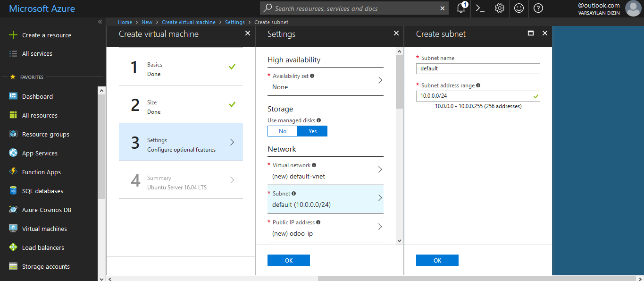Launch Cloud Shell from top bar
The height and width of the screenshot is (281, 644).
coord(480,9)
